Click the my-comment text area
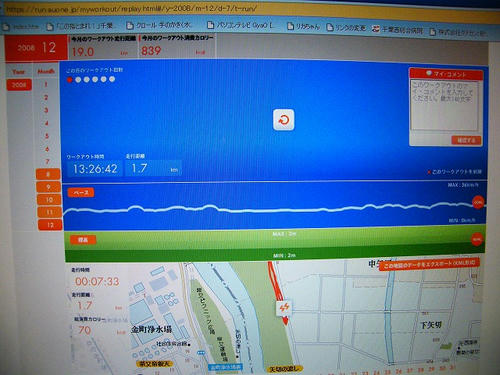The height and width of the screenshot is (375, 500). pos(445,105)
